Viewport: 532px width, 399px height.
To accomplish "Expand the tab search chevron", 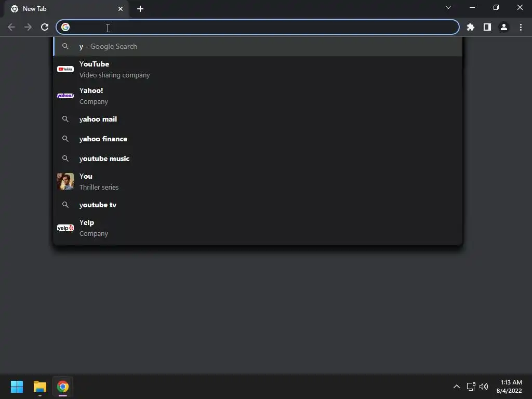I will (x=448, y=7).
